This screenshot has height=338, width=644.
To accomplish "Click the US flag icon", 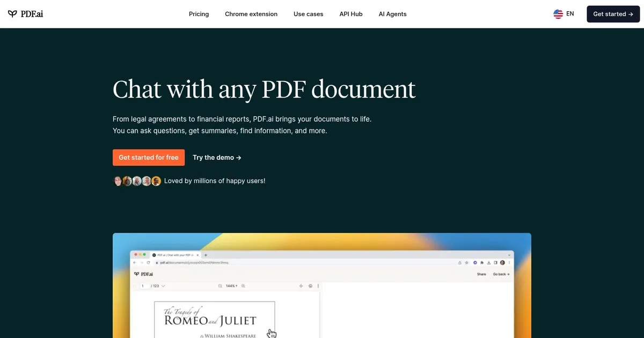I will [558, 14].
